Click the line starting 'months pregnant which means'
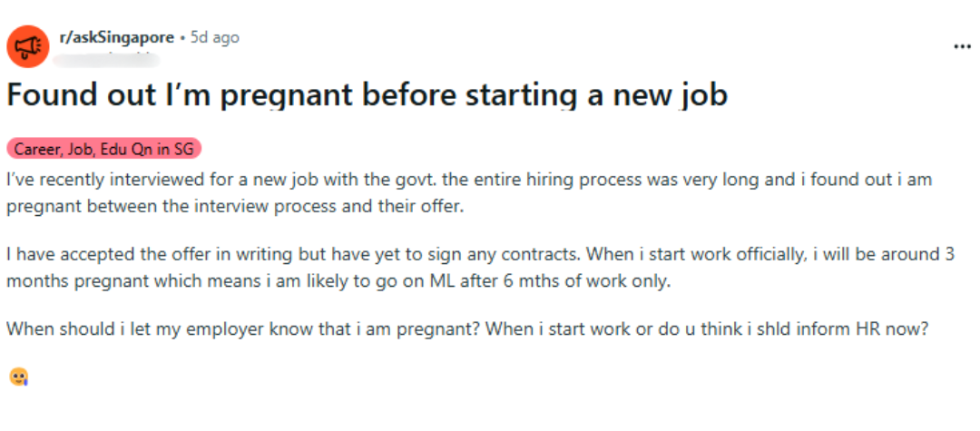The width and height of the screenshot is (980, 431). coord(338,280)
